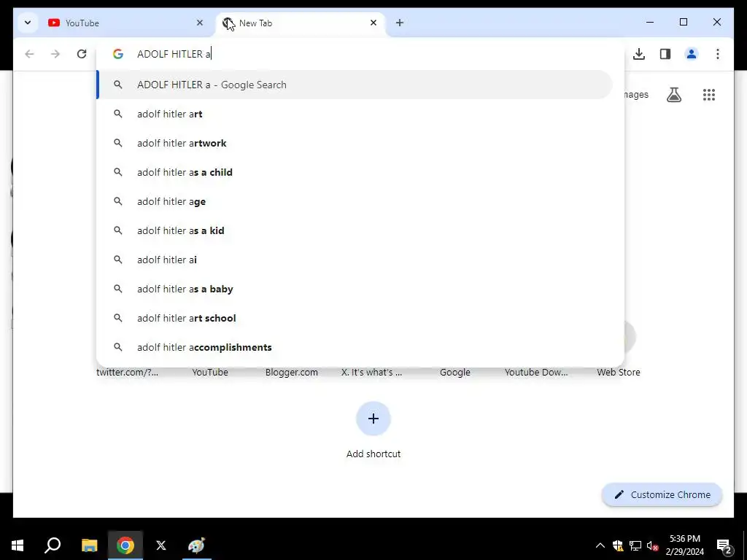Open the Windows Start menu
Screen dimensions: 747x560
18,545
